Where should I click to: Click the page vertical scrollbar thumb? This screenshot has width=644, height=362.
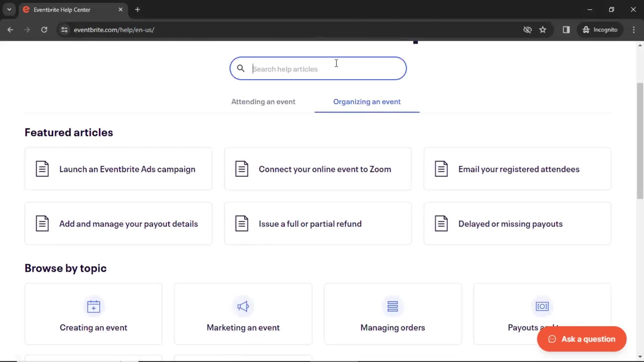(x=640, y=141)
